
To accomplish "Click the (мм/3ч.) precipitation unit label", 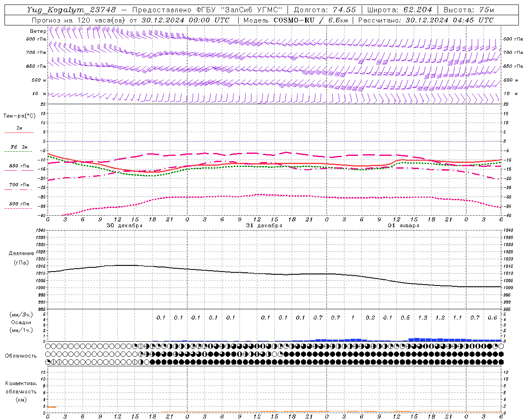I will point(21,315).
